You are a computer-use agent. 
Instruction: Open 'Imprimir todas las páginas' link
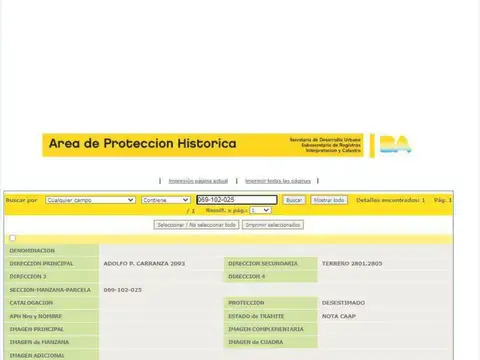pos(278,181)
